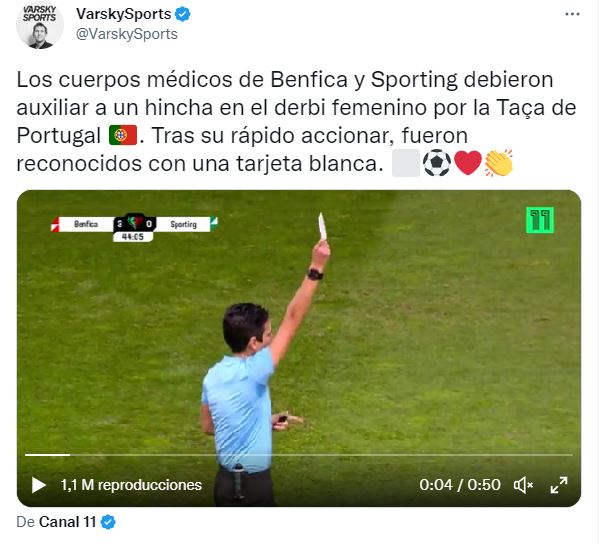Click the Benfica 3-0 Sporting scoreboard overlay
This screenshot has height=544, width=602.
134,227
